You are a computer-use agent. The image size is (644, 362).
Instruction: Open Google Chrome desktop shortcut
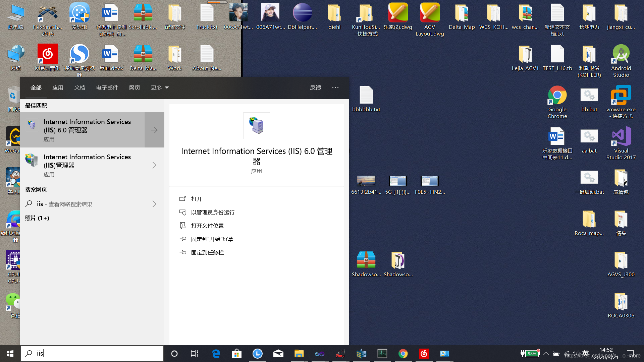click(x=557, y=102)
